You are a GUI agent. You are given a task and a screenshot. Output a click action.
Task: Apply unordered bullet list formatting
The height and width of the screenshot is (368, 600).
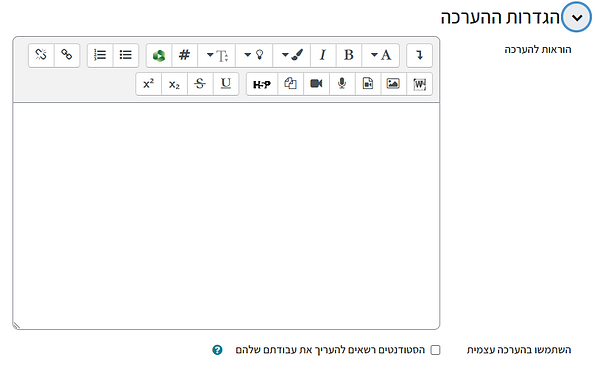tap(126, 55)
